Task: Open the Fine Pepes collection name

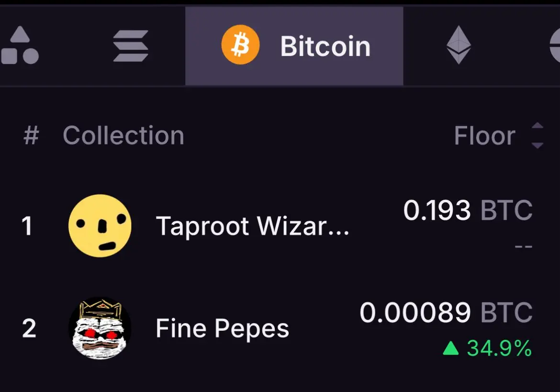Action: coord(222,329)
